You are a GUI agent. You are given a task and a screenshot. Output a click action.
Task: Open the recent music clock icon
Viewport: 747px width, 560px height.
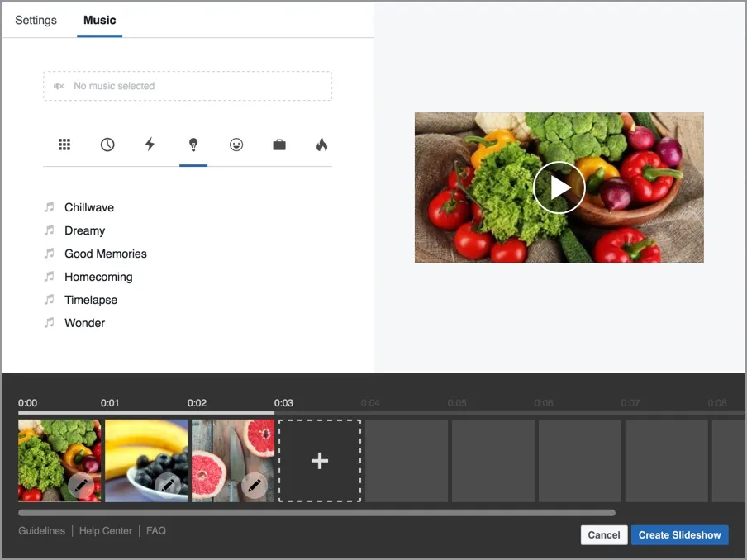[107, 145]
